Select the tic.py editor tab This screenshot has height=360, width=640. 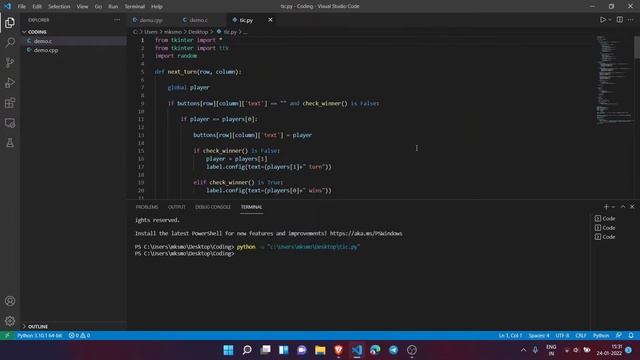point(246,20)
